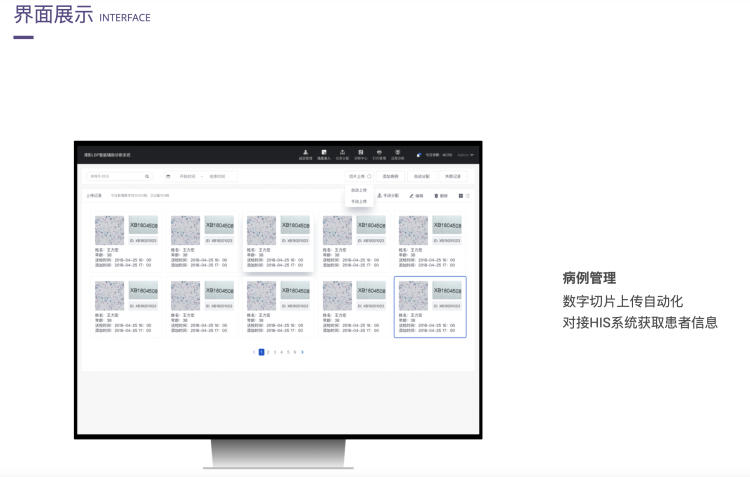Go to page 3 in pagination
Image resolution: width=750 pixels, height=477 pixels.
pos(275,352)
